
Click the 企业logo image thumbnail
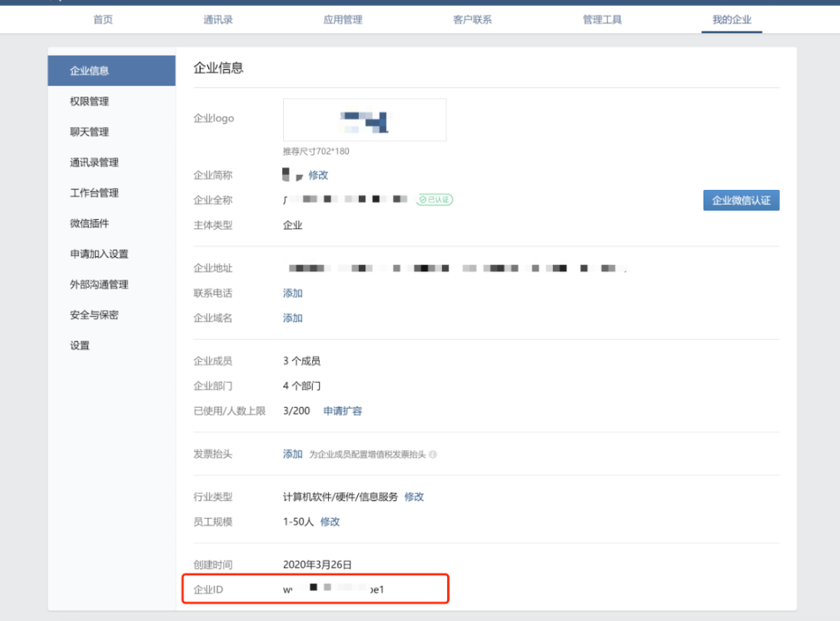365,120
